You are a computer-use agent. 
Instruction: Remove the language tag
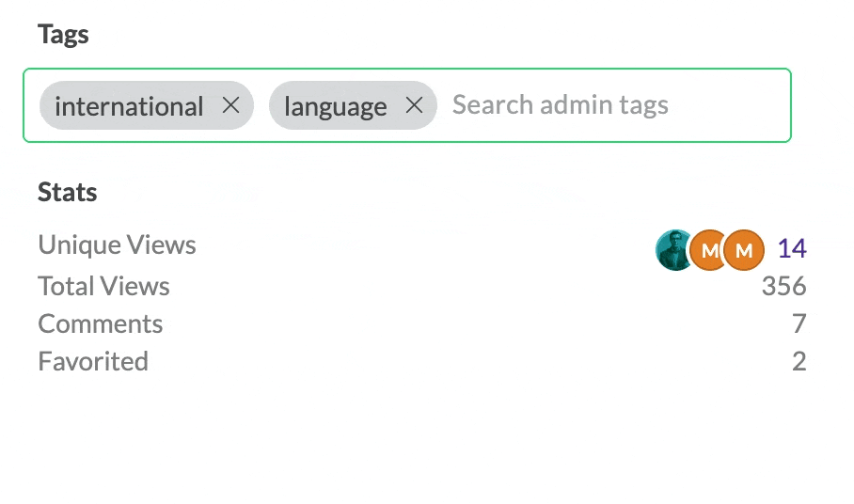click(415, 105)
